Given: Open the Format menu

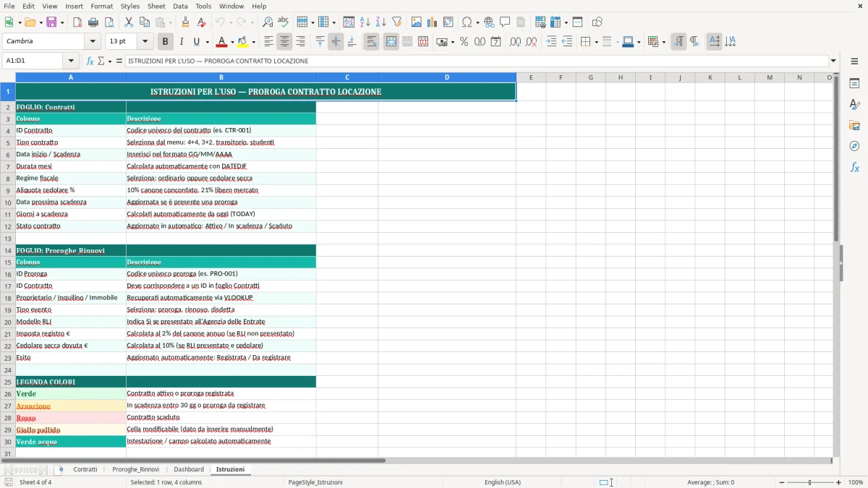Looking at the screenshot, I should pyautogui.click(x=101, y=6).
